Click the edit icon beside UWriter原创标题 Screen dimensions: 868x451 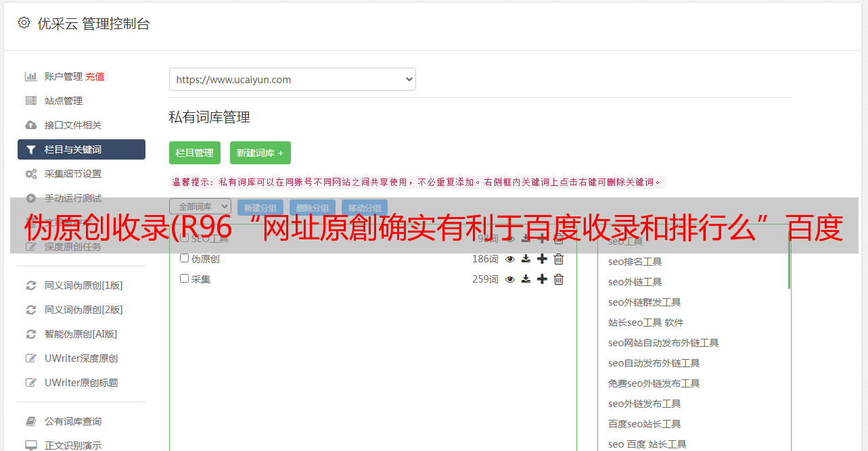[x=30, y=383]
